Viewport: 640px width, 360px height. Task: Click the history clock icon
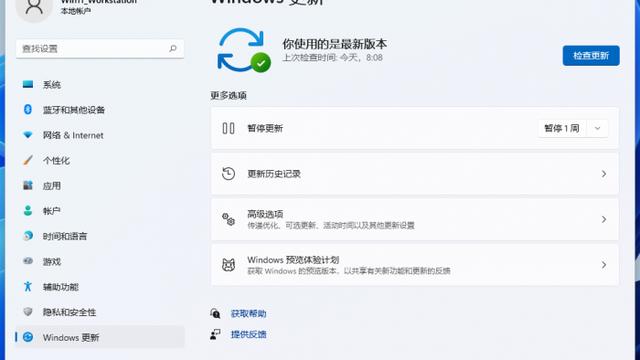point(228,174)
